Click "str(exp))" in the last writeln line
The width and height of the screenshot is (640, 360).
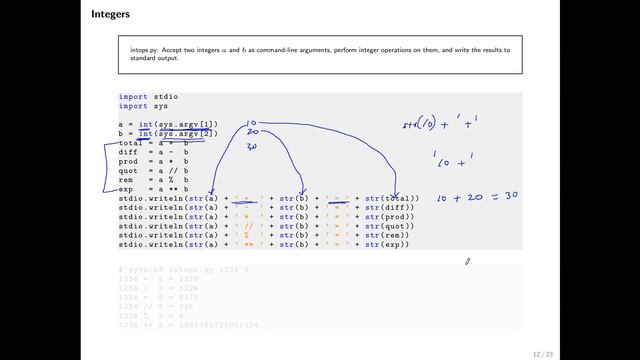point(387,245)
